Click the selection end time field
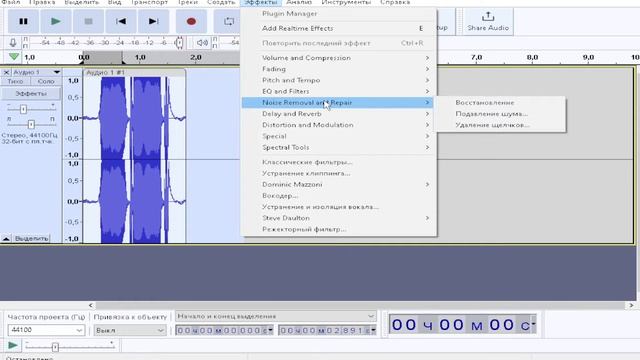 click(x=327, y=330)
